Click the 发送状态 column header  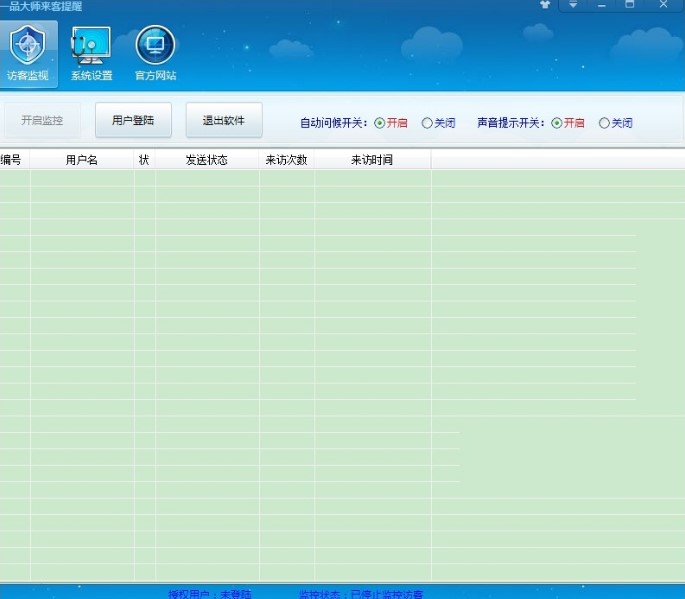tap(207, 160)
